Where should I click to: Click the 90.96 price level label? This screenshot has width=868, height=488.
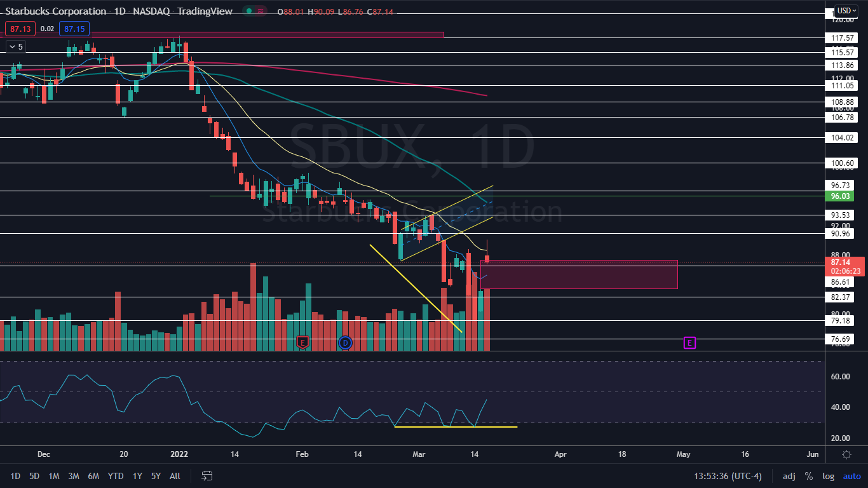[x=841, y=234]
